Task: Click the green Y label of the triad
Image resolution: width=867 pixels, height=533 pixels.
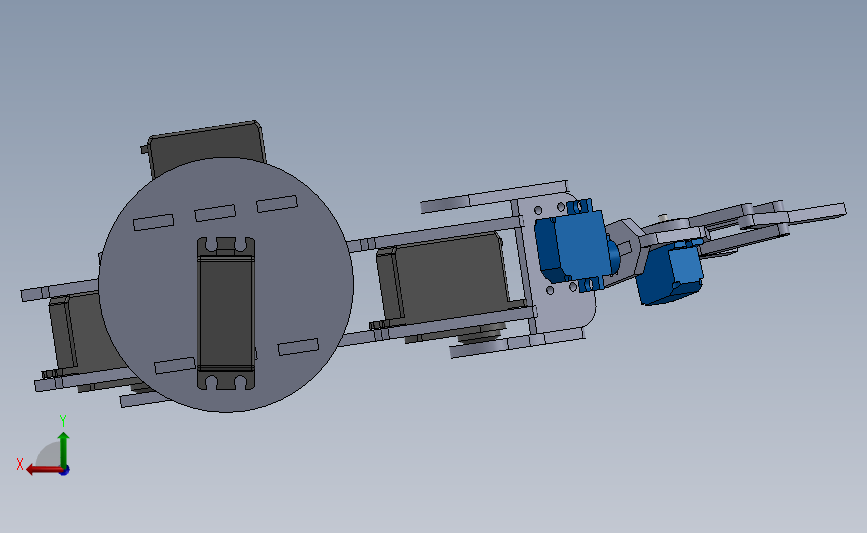Action: pos(62,421)
